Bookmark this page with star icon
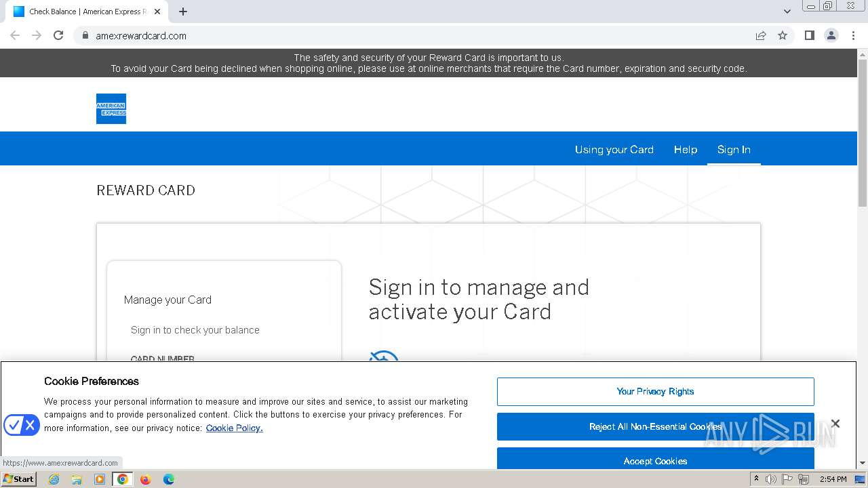 783,35
